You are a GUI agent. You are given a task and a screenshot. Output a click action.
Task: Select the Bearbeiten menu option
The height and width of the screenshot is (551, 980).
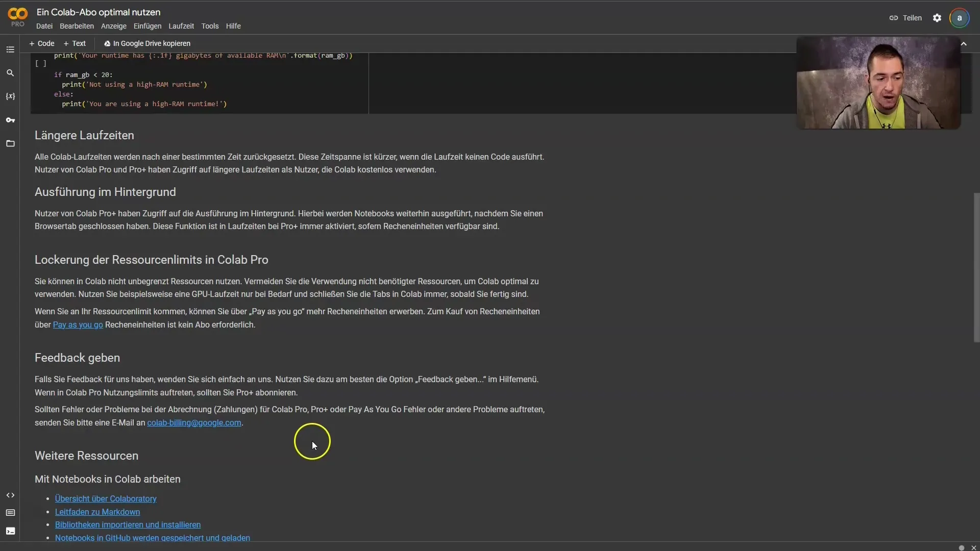tap(76, 26)
